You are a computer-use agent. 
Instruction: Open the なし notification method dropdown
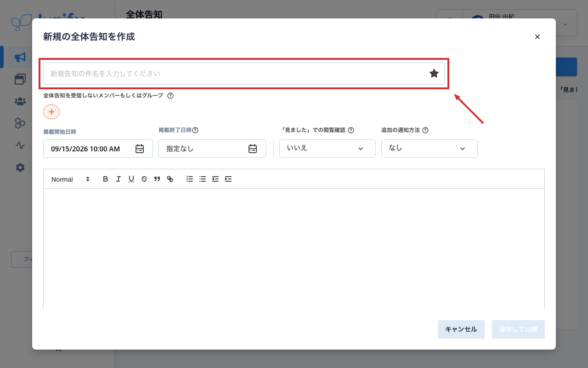430,149
